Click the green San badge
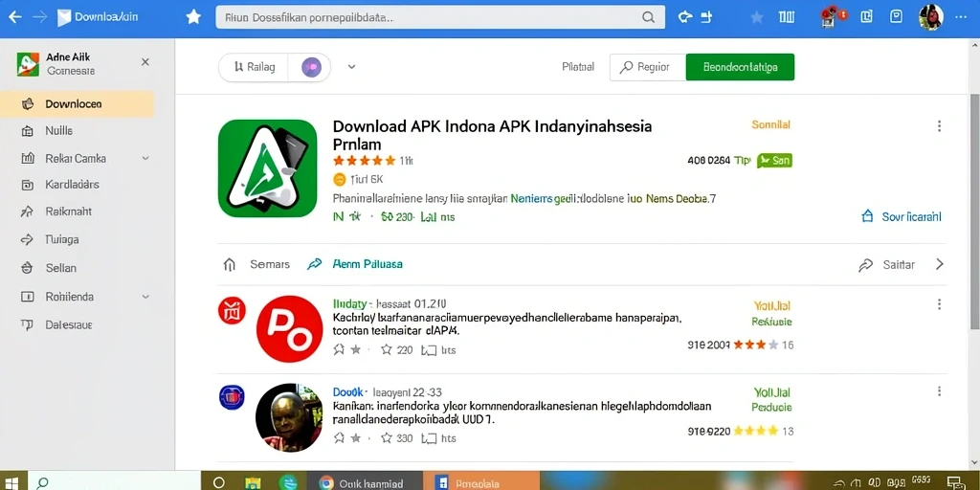This screenshot has width=980, height=490. tap(774, 161)
